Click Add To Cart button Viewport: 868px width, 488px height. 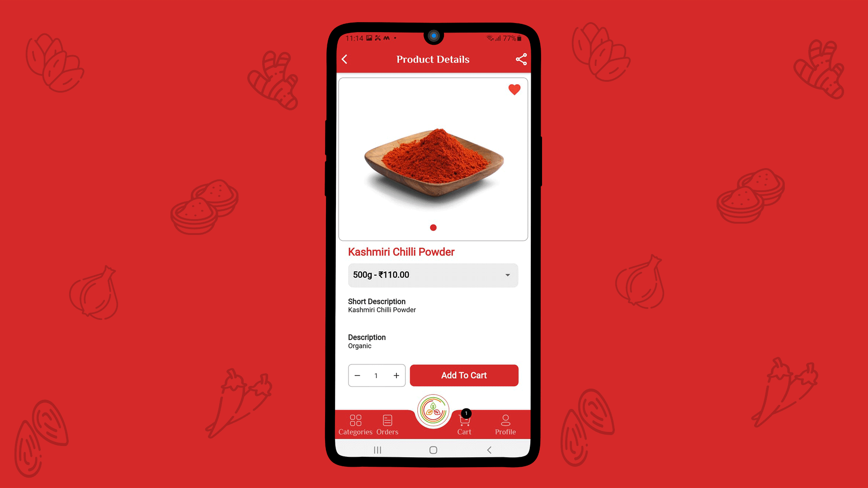(464, 375)
